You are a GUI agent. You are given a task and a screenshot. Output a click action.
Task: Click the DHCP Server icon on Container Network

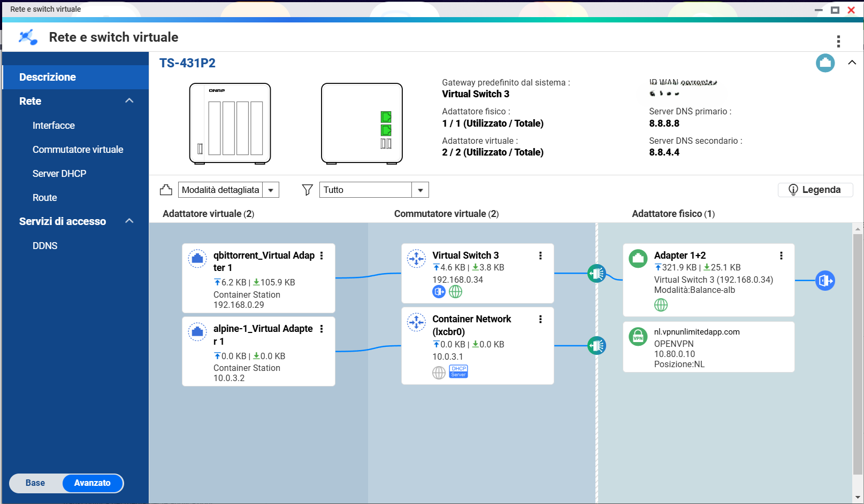(x=458, y=371)
